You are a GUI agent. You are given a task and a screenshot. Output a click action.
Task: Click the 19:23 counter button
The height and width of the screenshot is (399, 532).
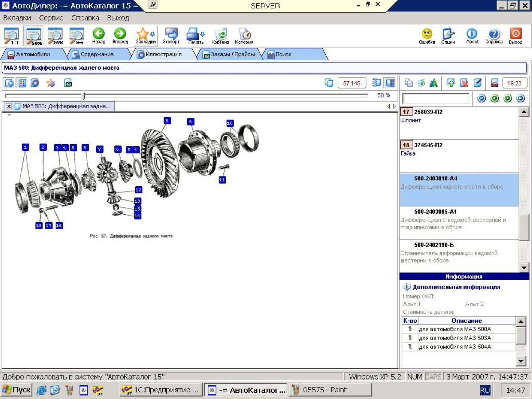515,83
